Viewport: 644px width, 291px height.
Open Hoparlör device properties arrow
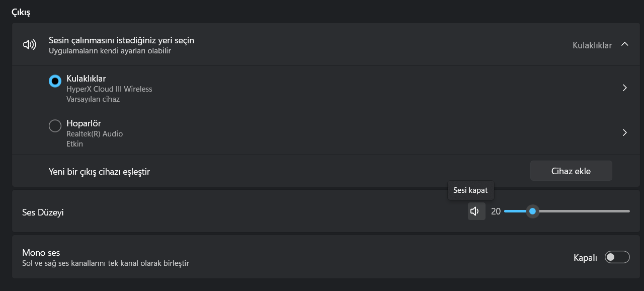pos(624,133)
